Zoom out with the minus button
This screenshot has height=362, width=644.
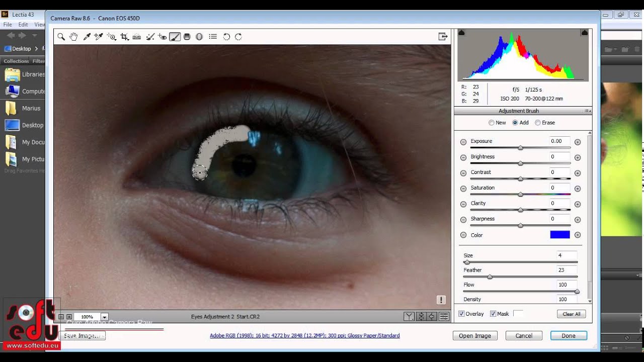click(61, 317)
